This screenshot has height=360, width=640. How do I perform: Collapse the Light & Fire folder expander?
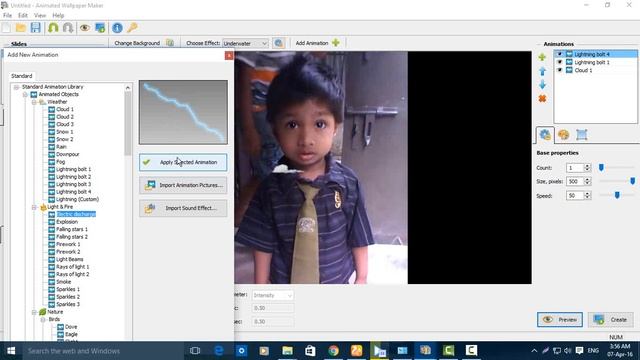(34, 207)
